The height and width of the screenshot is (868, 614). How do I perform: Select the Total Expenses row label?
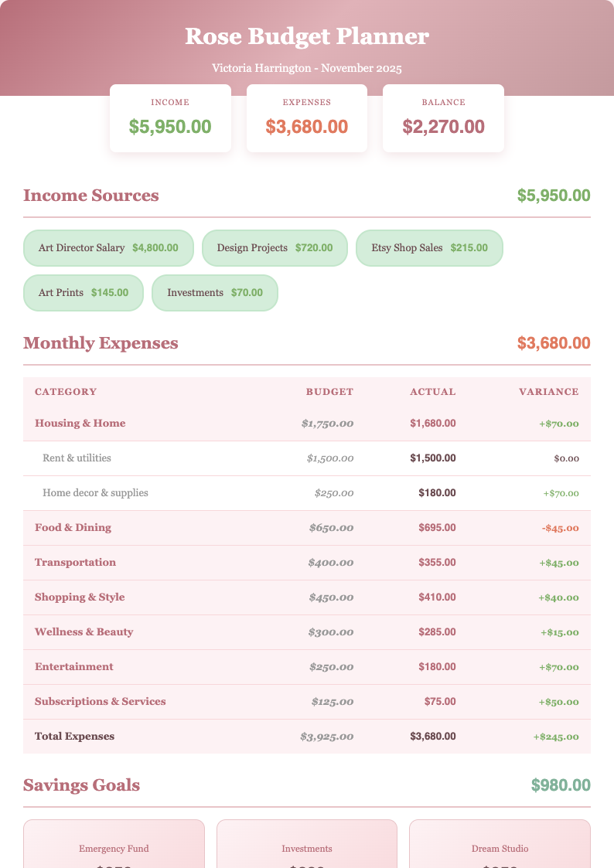(75, 737)
